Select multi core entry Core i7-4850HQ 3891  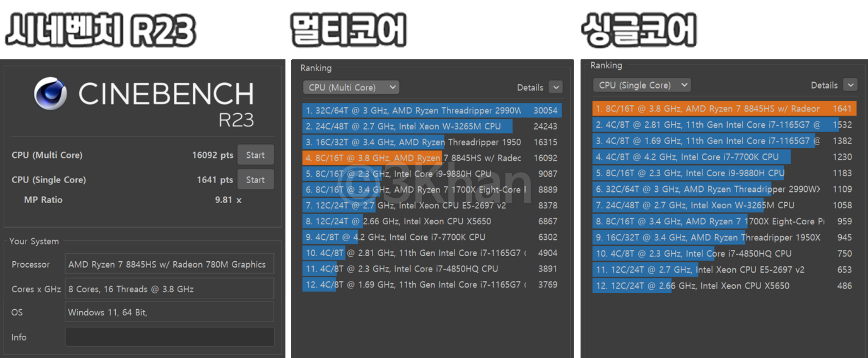click(x=432, y=268)
